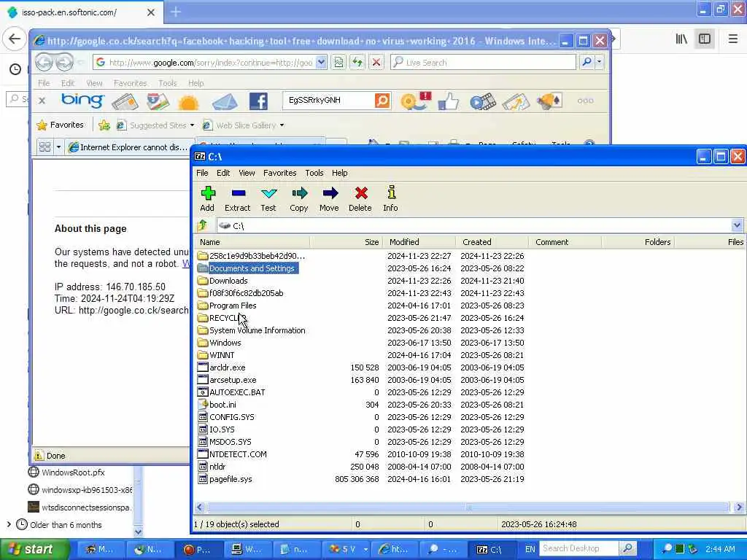Screen dimensions: 747x560
Task: Click the Live Search text box
Action: coord(483,62)
